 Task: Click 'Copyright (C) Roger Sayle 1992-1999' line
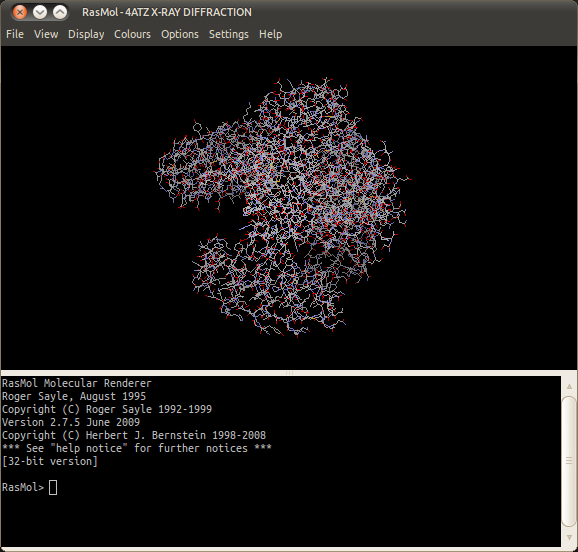pos(107,409)
